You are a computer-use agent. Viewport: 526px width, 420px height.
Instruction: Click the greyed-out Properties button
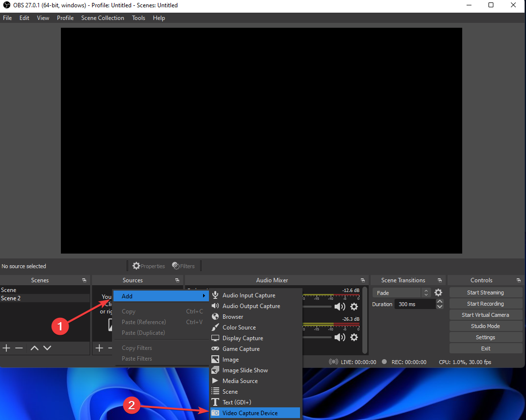click(149, 266)
